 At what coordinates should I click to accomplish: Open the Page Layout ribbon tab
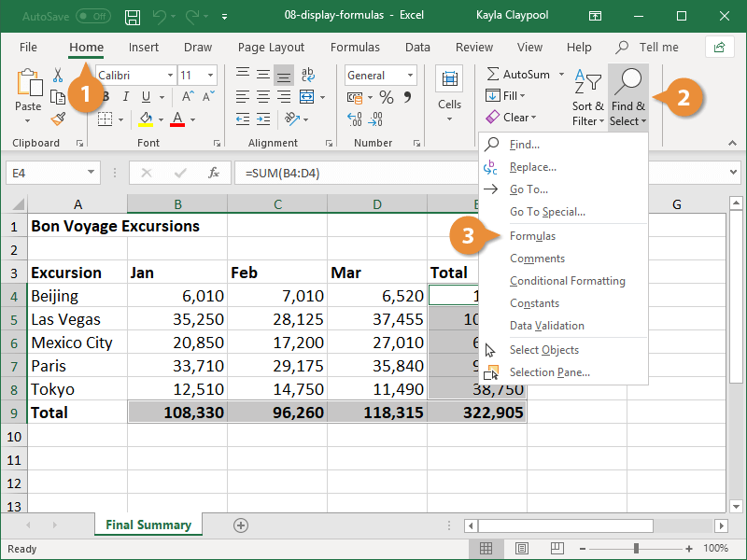point(271,47)
